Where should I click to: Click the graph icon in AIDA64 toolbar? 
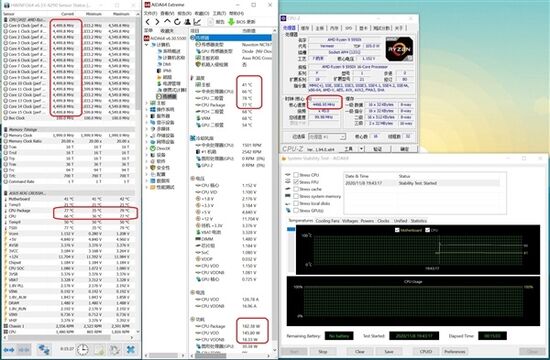[x=197, y=22]
